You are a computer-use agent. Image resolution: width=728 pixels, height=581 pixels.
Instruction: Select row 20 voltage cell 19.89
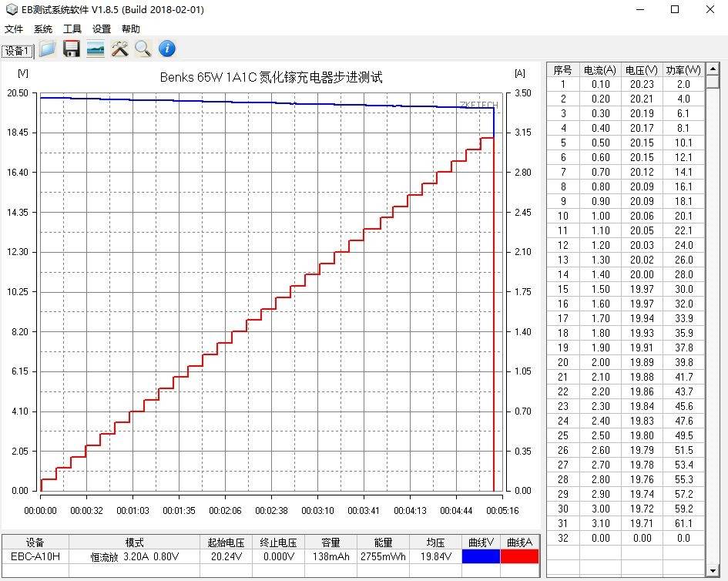642,362
